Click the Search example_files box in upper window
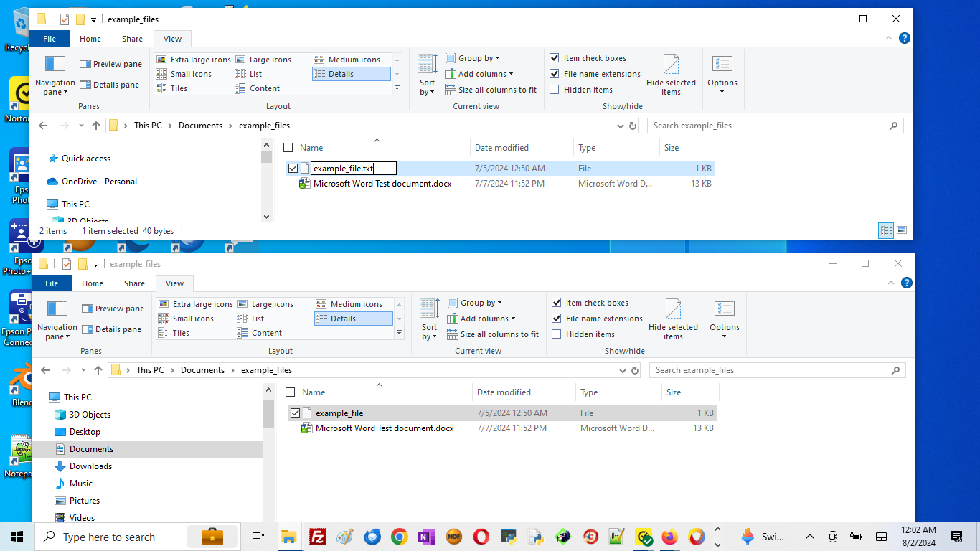The width and height of the screenshot is (980, 551). [768, 126]
